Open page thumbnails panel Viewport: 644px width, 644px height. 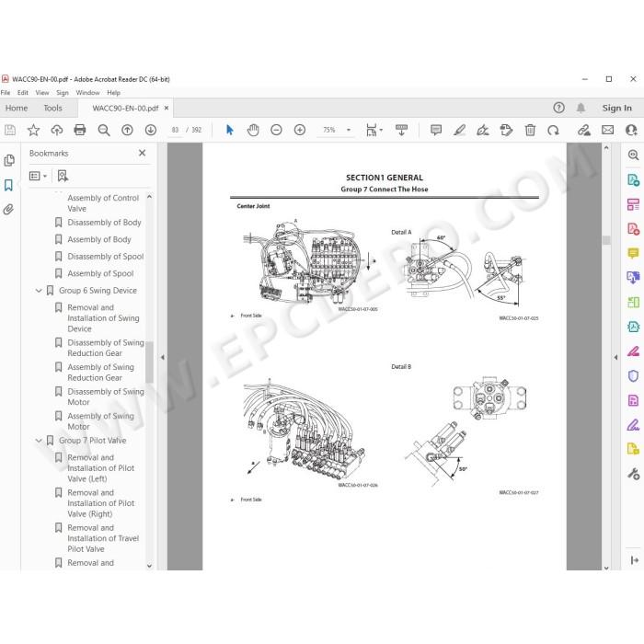tap(9, 161)
